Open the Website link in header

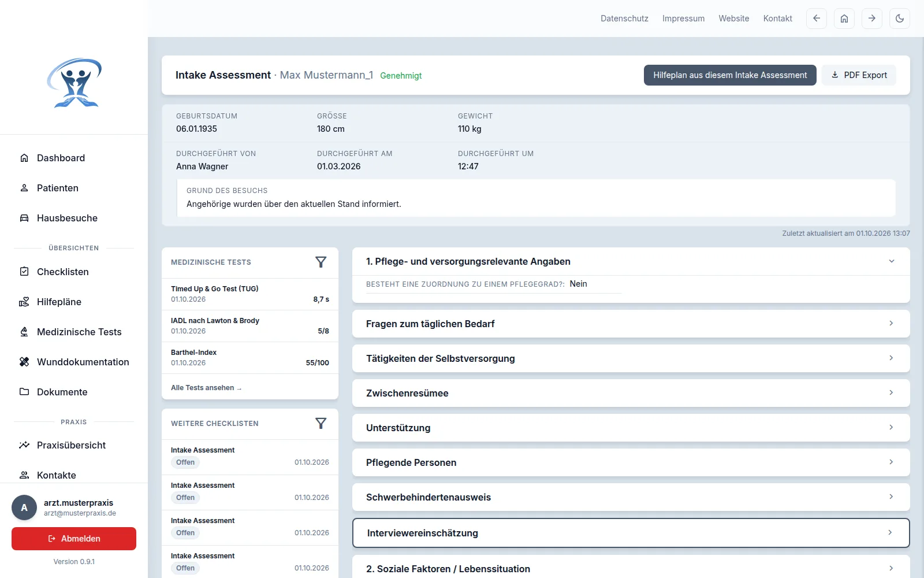tap(734, 18)
